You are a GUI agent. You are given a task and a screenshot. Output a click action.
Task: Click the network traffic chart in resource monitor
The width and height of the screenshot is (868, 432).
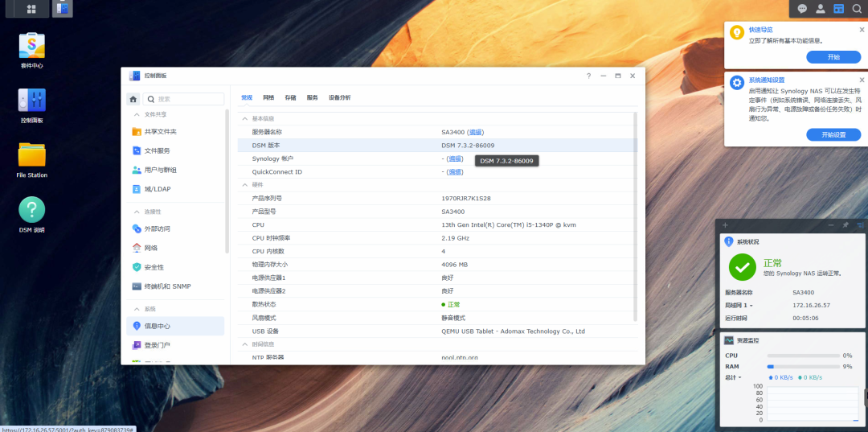(812, 405)
